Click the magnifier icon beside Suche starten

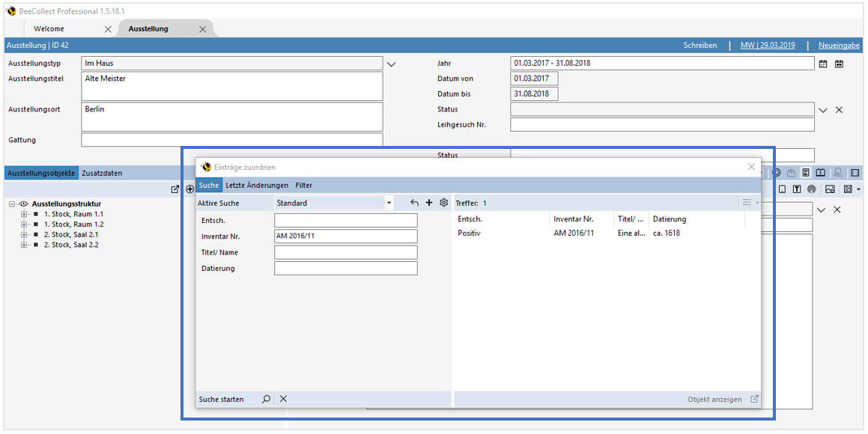266,400
